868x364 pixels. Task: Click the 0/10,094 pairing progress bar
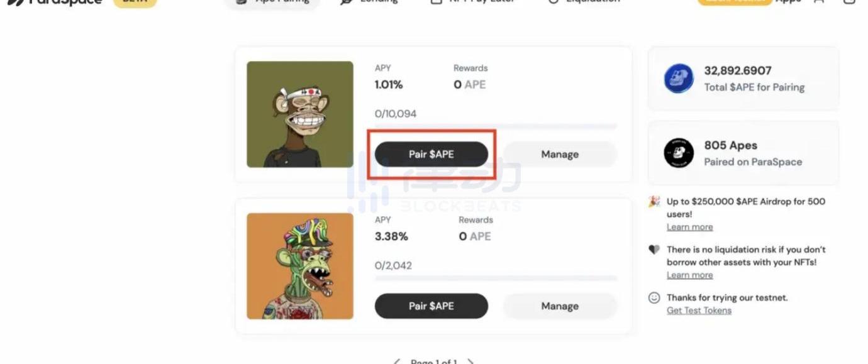click(496, 127)
